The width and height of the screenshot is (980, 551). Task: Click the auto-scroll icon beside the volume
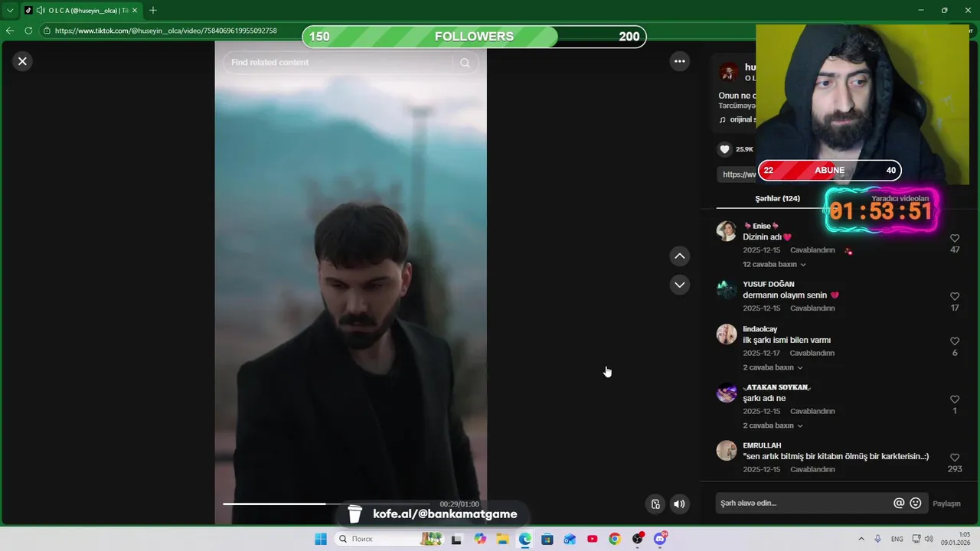(655, 504)
